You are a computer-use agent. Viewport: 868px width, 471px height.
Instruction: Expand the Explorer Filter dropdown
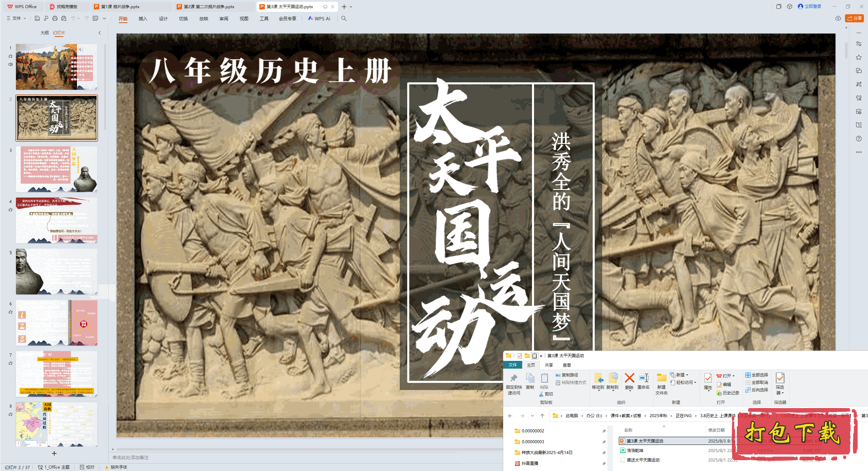point(780,384)
